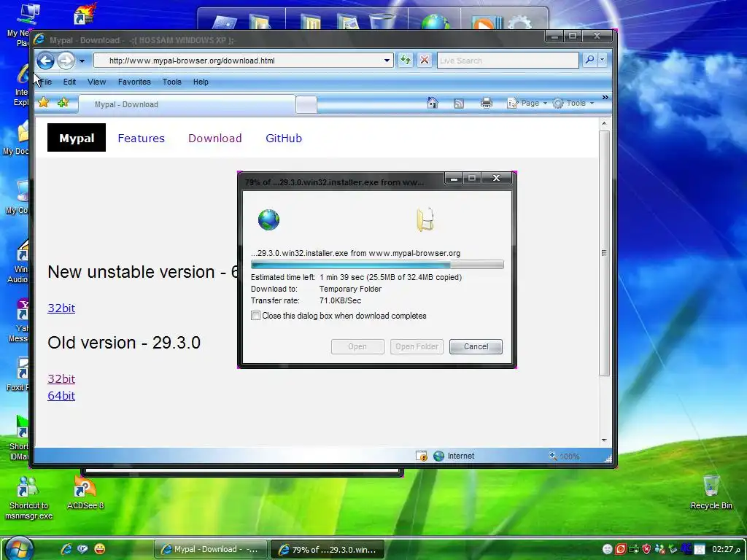Click the Print icon

coord(487,103)
